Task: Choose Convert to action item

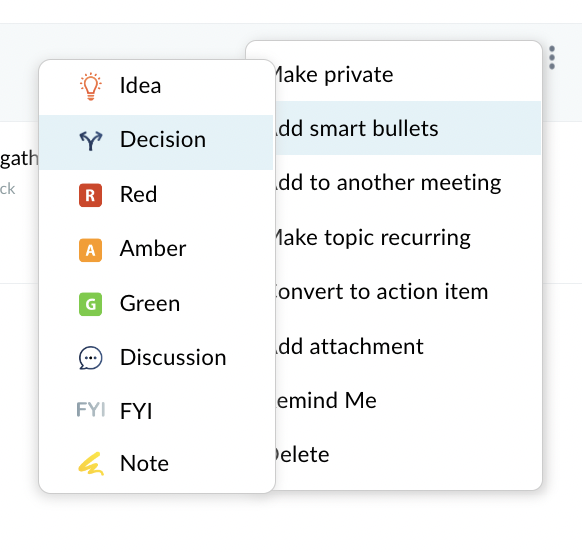Action: click(x=408, y=291)
